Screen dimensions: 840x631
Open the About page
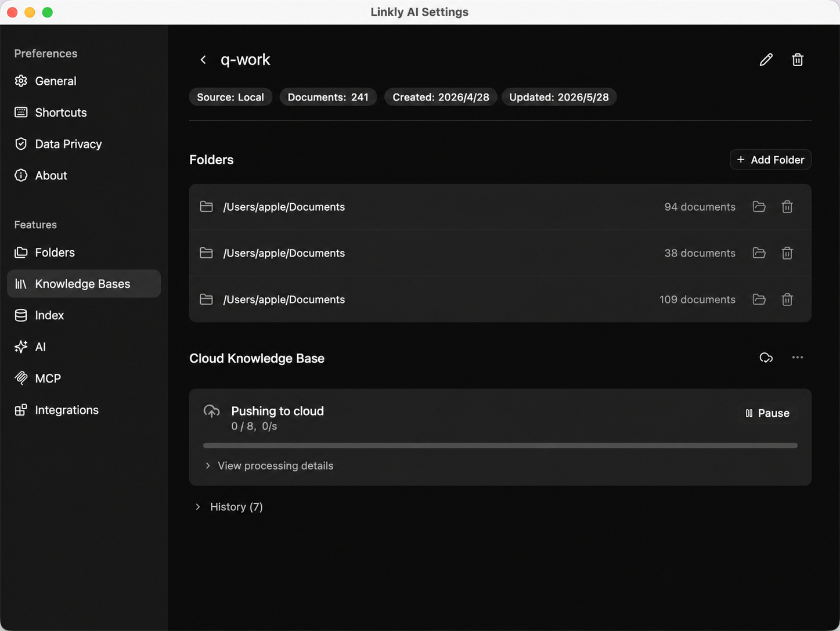(84, 175)
